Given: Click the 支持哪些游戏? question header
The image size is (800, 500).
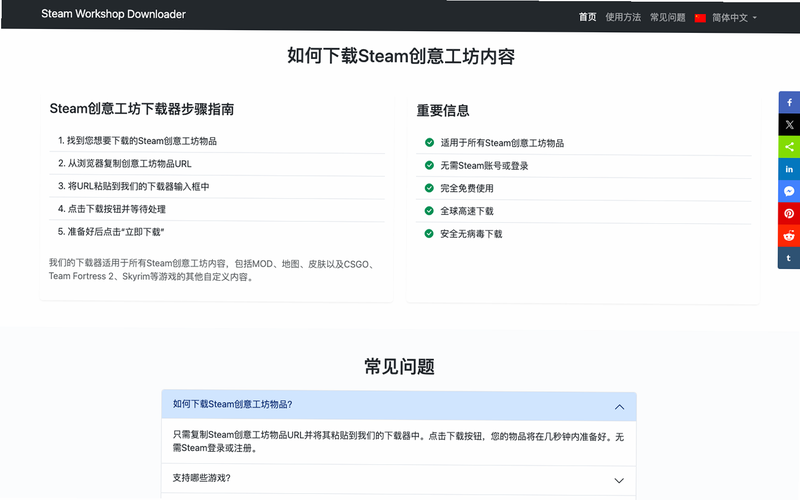Looking at the screenshot, I should click(399, 479).
